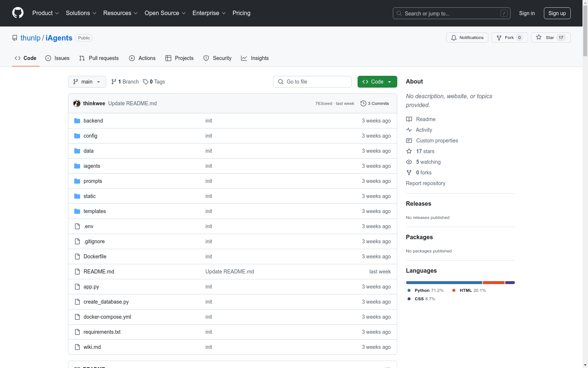This screenshot has height=368, width=588.
Task: Click the README.md file icon
Action: click(77, 272)
